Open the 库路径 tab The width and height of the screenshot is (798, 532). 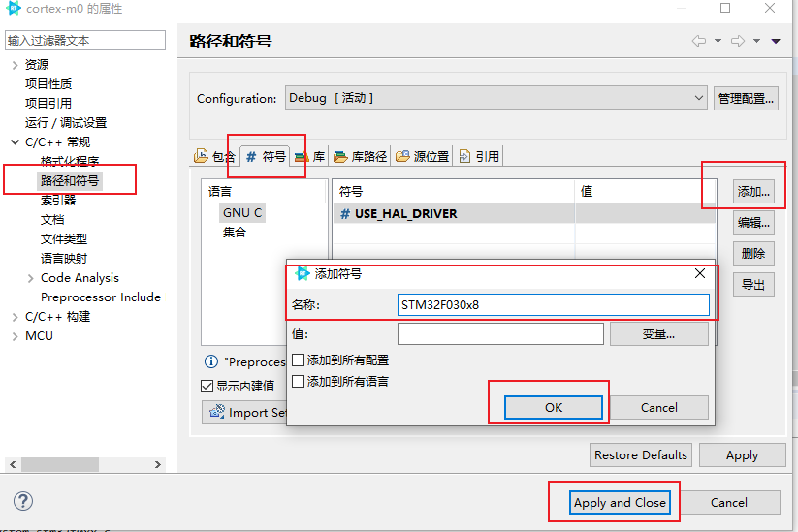pos(360,156)
